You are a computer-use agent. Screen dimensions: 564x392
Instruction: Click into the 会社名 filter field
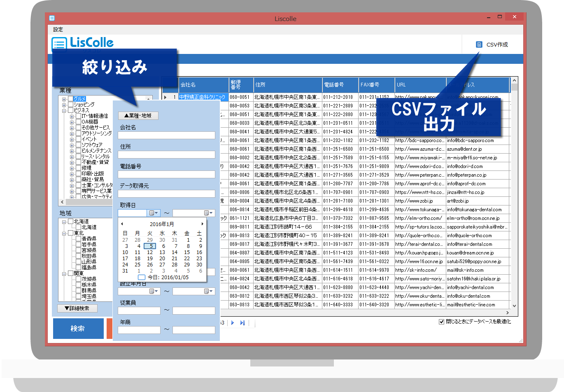(166, 135)
